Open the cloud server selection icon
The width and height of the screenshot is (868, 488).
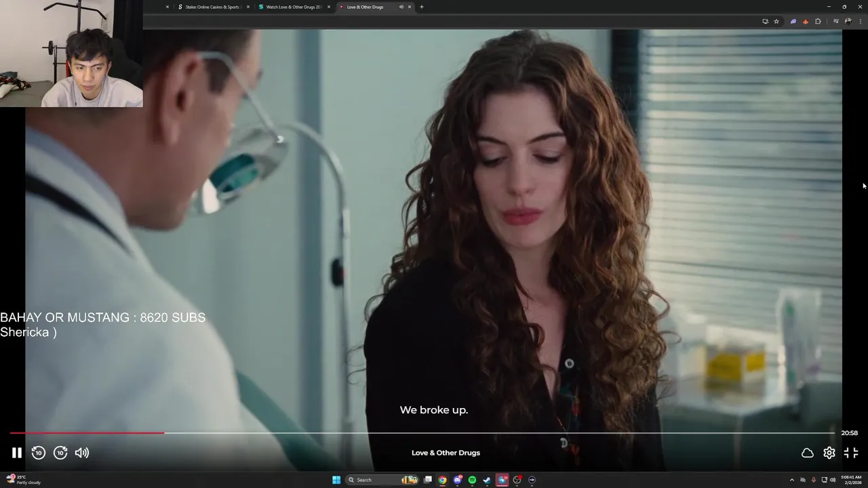click(x=808, y=453)
